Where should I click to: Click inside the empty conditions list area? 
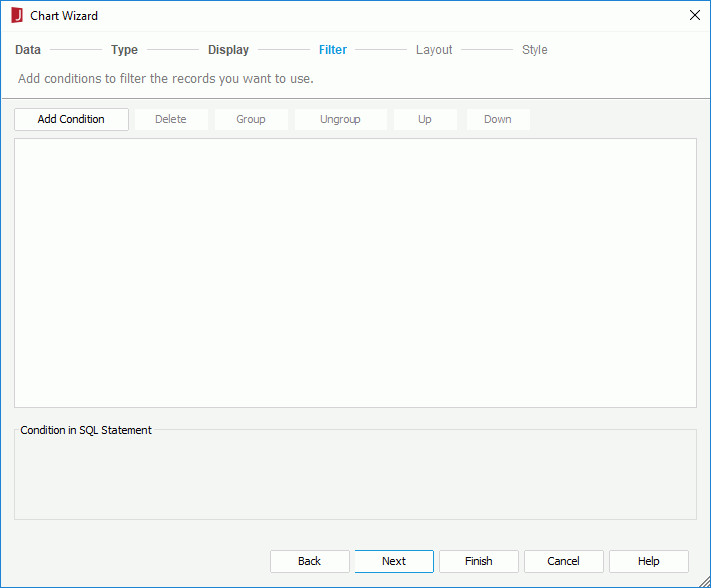(355, 273)
